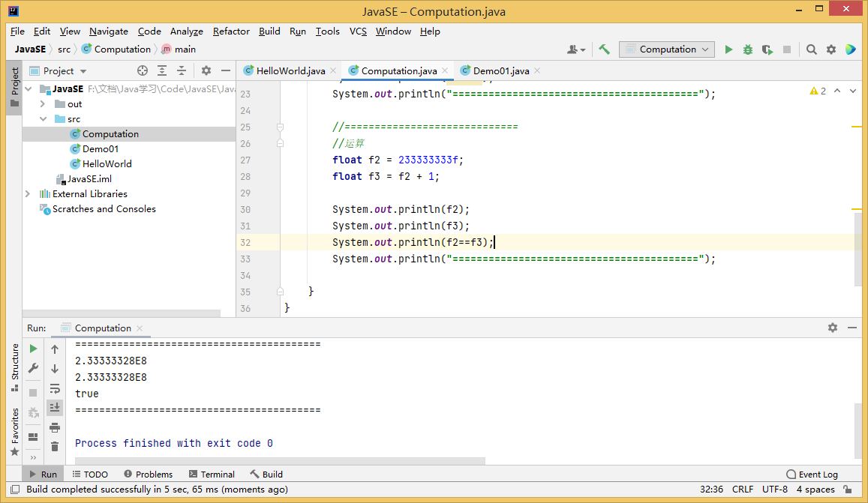Screen dimensions: 868x503
Task: Go to next highlighted warning arrow
Action: pyautogui.click(x=853, y=91)
